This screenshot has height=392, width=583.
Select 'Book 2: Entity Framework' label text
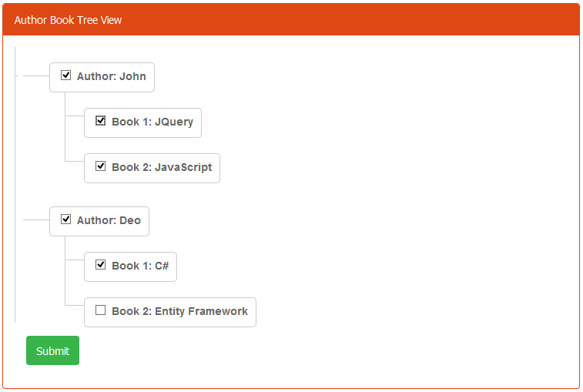tap(179, 312)
